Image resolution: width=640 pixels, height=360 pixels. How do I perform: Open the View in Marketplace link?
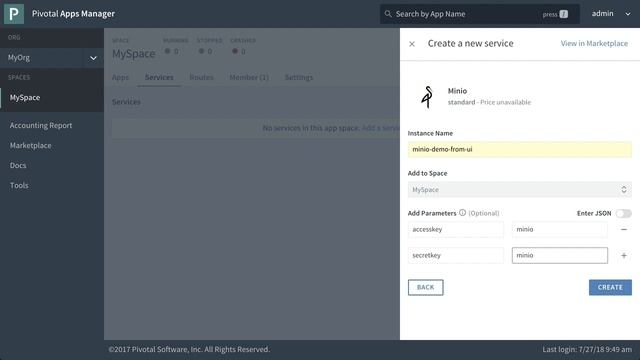pos(594,43)
